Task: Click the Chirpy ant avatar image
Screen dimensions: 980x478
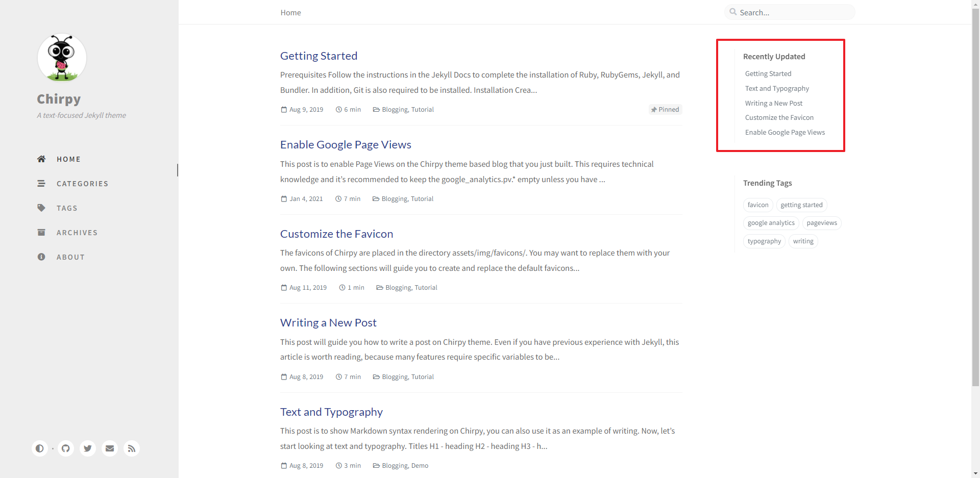Action: (x=62, y=58)
